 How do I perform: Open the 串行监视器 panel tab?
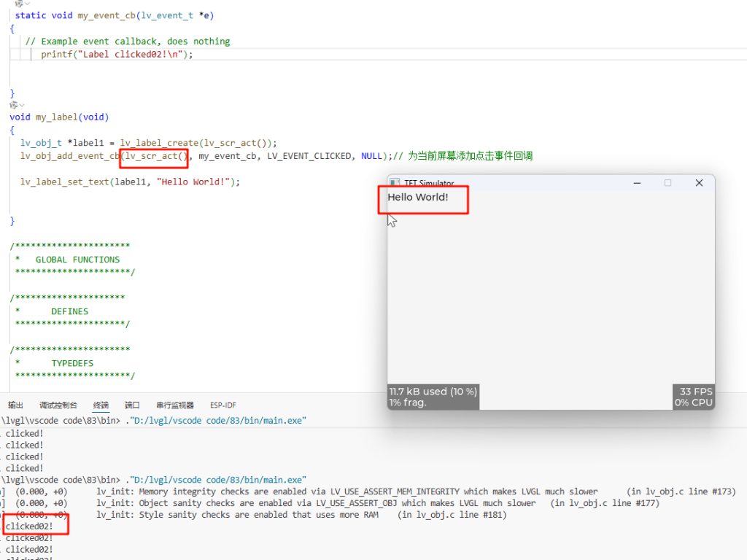175,405
